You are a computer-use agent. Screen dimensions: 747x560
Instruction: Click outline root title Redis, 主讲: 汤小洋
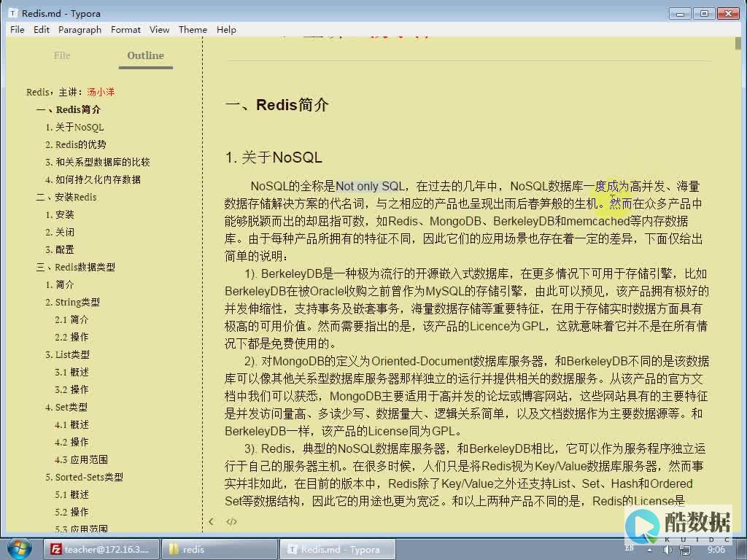point(71,92)
